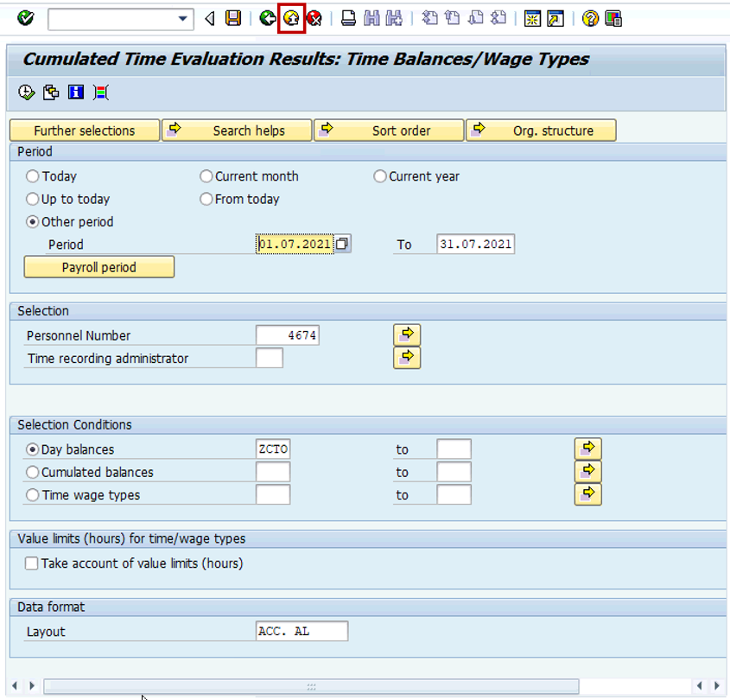Click the Time wage types 'to' input field
Screen dimensions: 730x700
coord(454,494)
